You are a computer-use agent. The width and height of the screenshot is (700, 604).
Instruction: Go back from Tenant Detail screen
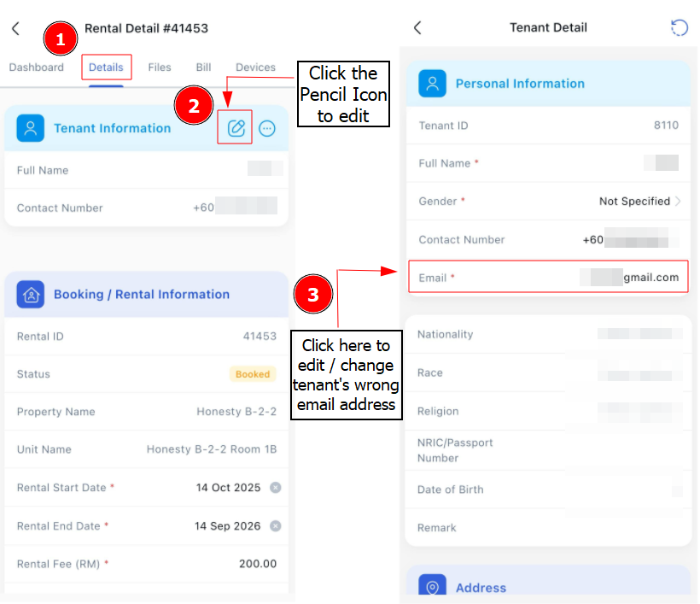click(417, 27)
